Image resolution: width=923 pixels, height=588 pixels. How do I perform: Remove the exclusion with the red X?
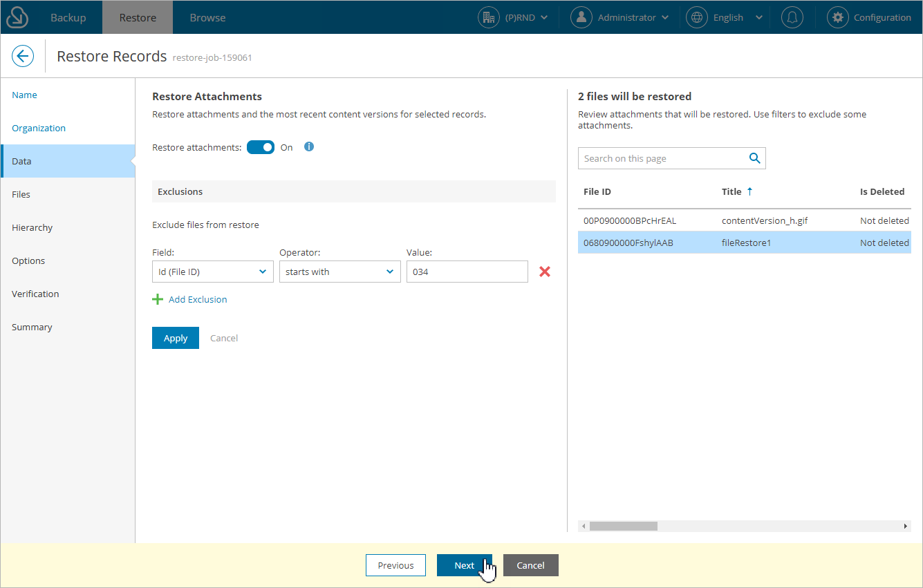tap(545, 272)
